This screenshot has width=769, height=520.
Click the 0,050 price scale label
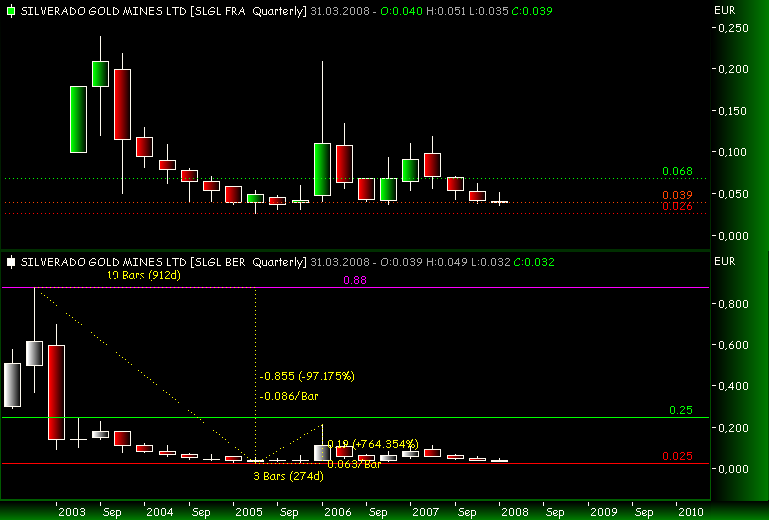pyautogui.click(x=733, y=194)
